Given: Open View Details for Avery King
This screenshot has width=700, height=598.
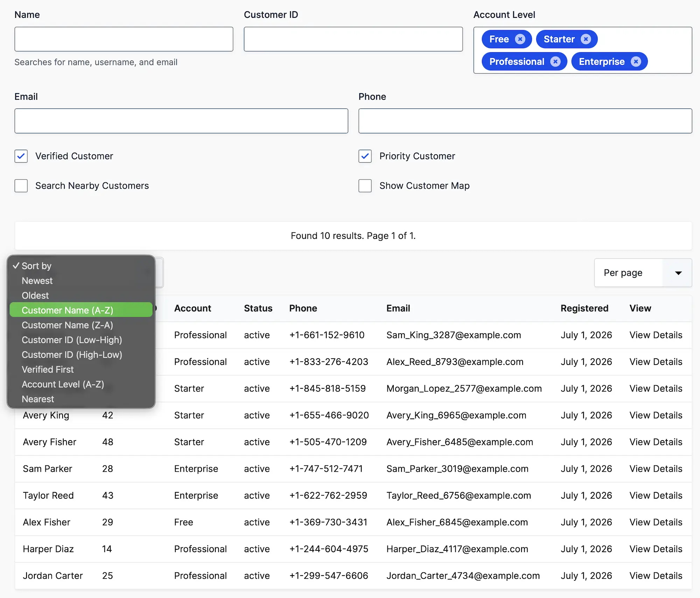Looking at the screenshot, I should [656, 415].
